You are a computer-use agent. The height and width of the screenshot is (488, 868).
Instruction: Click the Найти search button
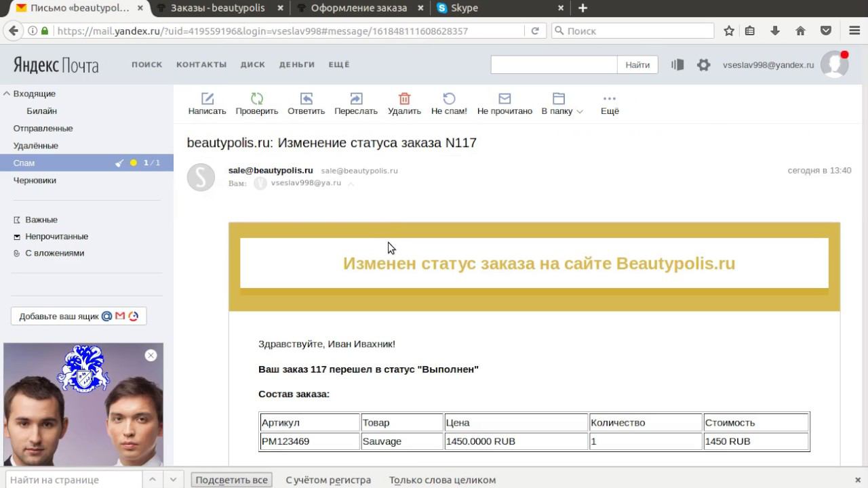(x=637, y=65)
